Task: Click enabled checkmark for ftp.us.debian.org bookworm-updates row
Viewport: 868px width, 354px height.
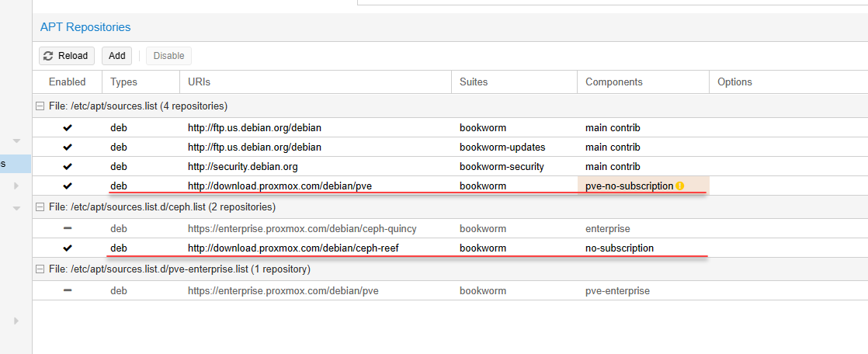Action: pos(68,147)
